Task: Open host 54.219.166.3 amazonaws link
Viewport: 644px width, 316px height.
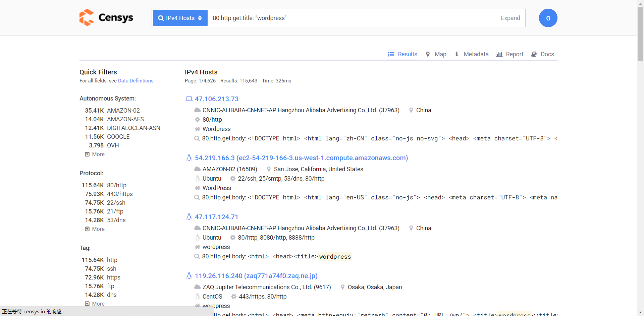Action: 302,158
